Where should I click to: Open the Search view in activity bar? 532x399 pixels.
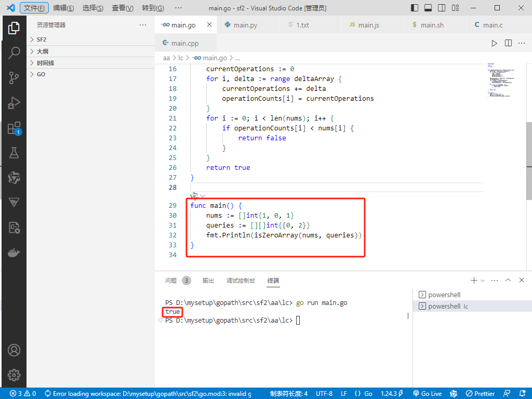pos(14,53)
